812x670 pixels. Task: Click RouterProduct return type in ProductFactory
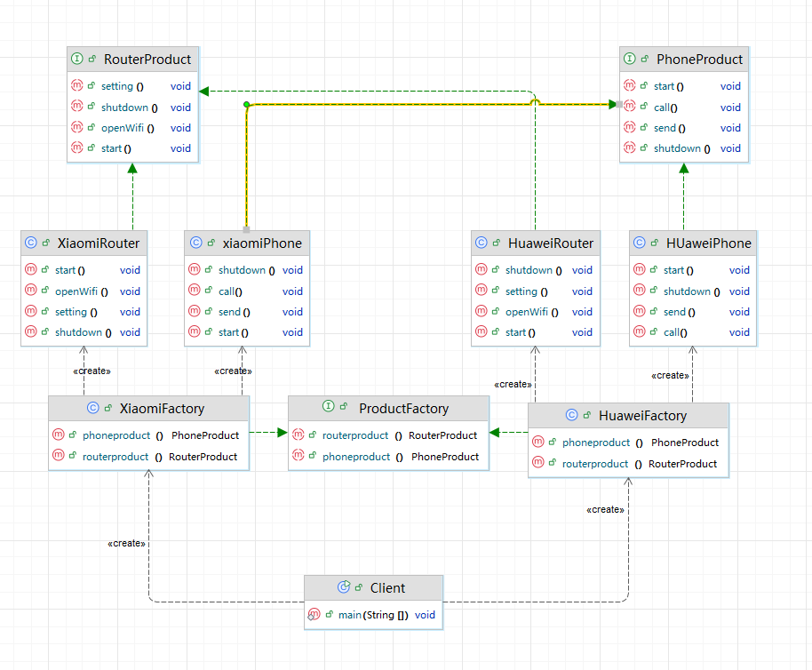pyautogui.click(x=442, y=435)
